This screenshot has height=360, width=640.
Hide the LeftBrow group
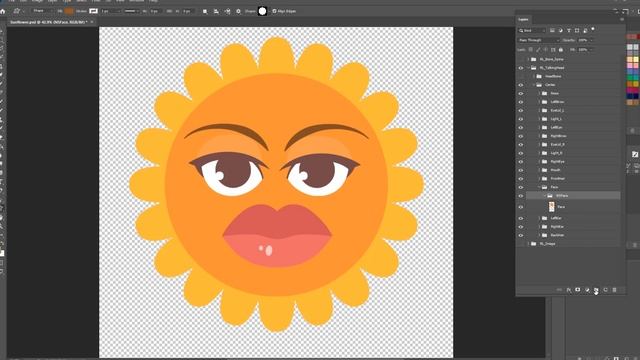pyautogui.click(x=521, y=102)
